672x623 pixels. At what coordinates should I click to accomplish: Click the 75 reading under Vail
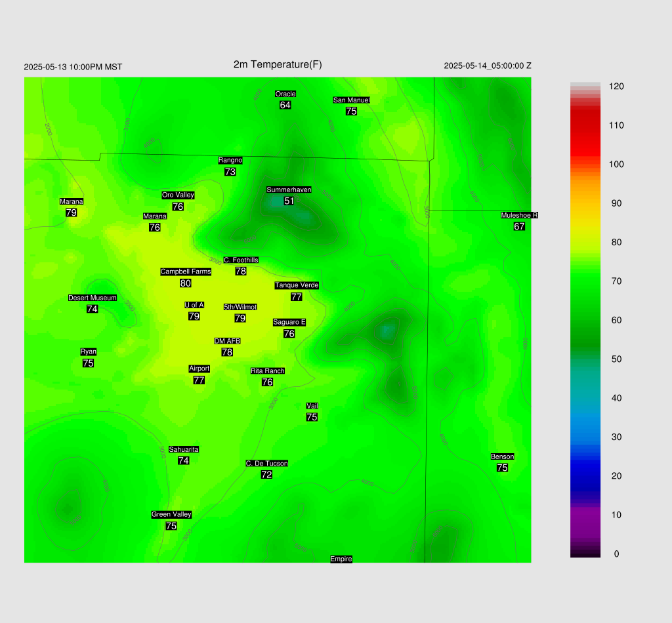coord(312,417)
